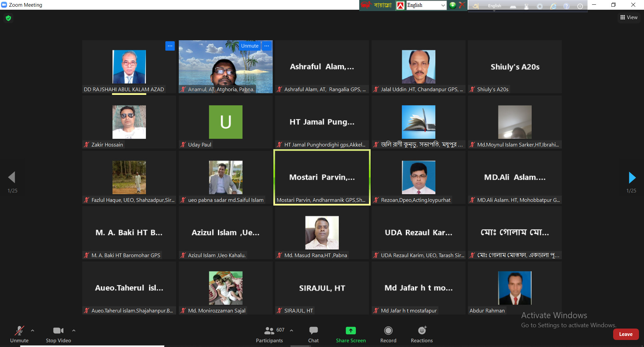The height and width of the screenshot is (347, 644).
Task: Go to the previous gallery page
Action: coord(12,178)
